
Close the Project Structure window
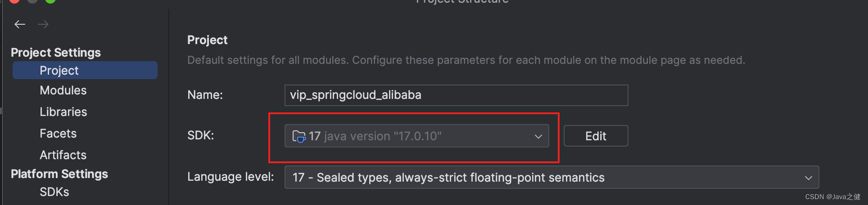pos(14,1)
